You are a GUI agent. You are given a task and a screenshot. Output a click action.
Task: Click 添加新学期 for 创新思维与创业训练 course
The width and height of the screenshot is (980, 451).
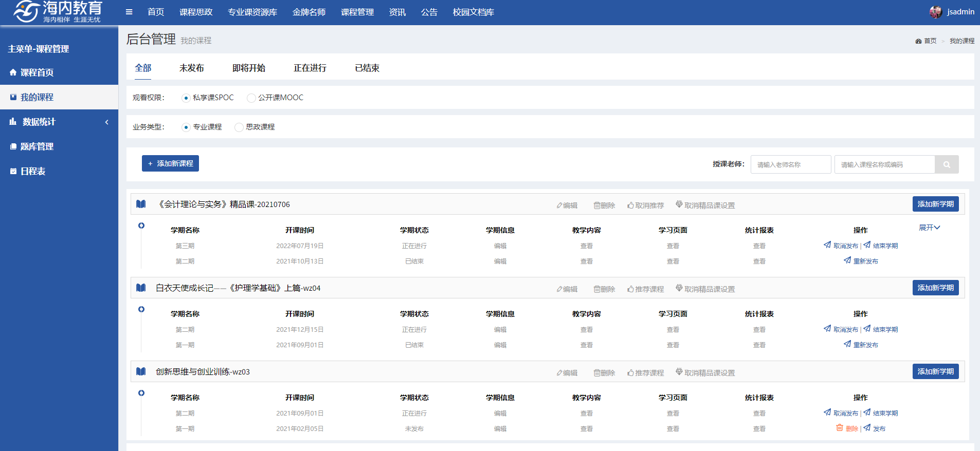pos(935,371)
